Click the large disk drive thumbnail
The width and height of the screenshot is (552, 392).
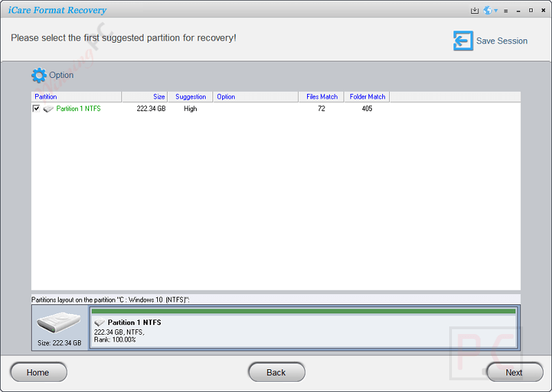coord(59,322)
